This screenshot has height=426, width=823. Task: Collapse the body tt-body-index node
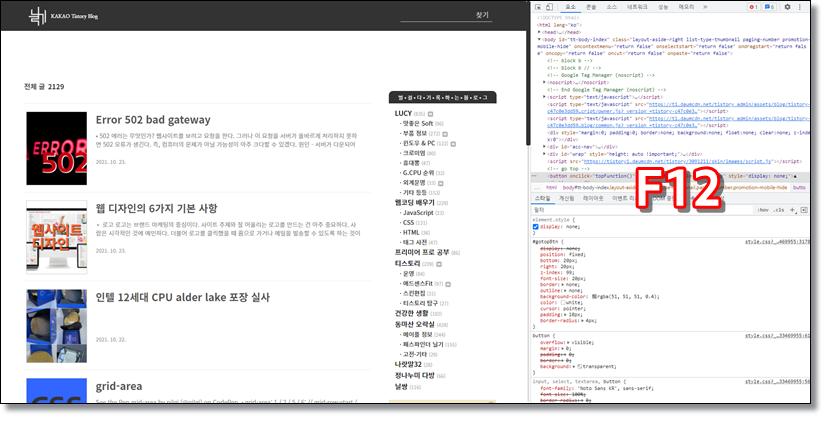[539, 39]
